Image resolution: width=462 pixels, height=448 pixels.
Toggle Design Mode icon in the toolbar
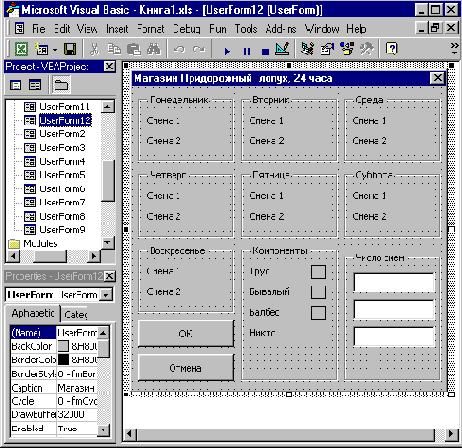tap(282, 49)
